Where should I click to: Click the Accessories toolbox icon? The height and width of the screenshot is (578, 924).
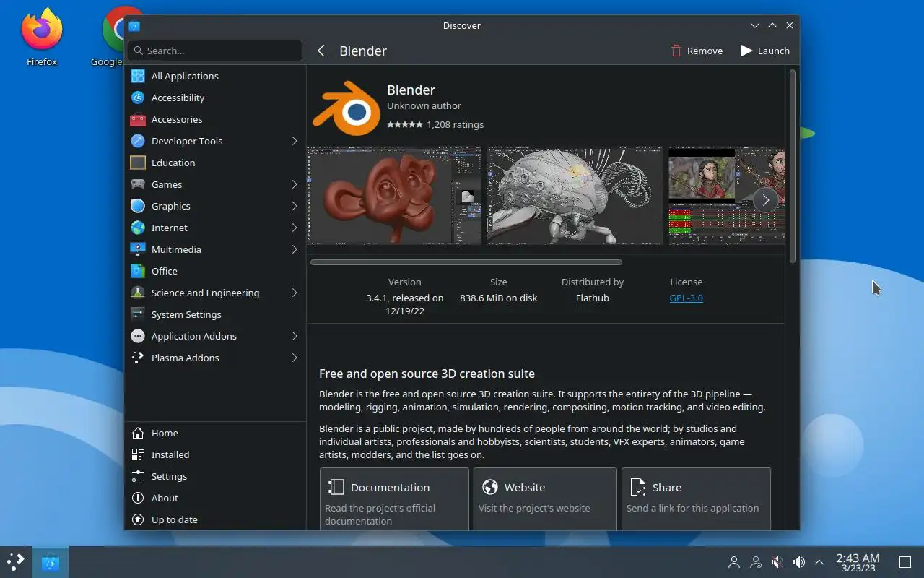pyautogui.click(x=138, y=119)
